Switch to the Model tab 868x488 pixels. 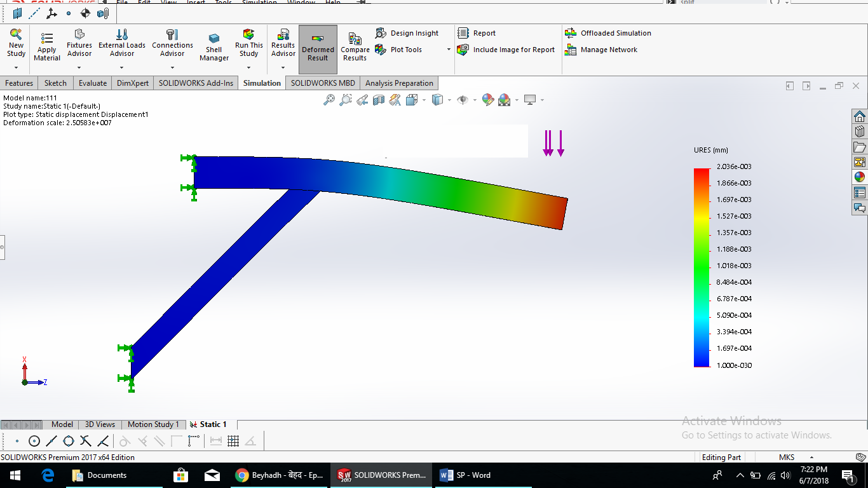[x=62, y=424]
